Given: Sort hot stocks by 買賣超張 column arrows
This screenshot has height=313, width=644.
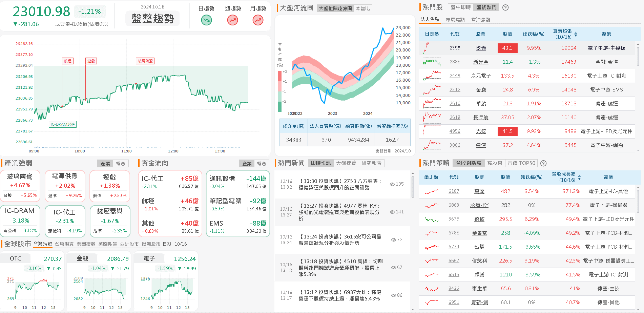Looking at the screenshot, I should [x=576, y=34].
